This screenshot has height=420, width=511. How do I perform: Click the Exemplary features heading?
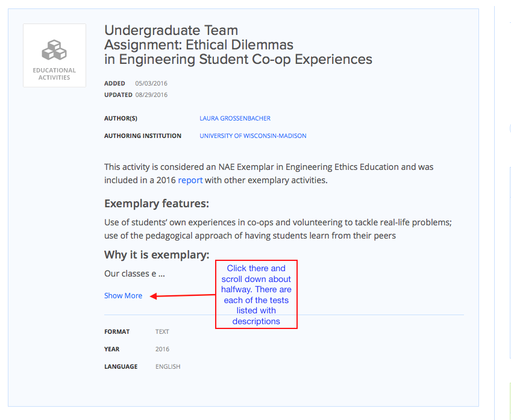click(x=157, y=203)
